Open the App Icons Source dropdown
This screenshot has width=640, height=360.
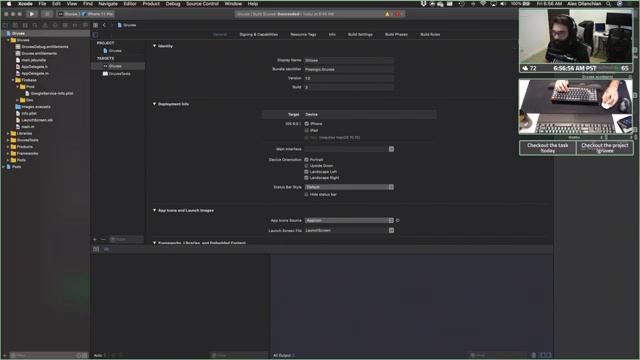coord(349,220)
